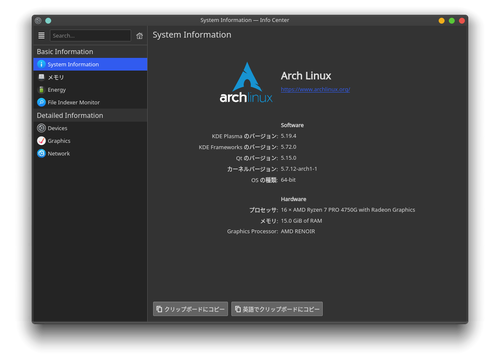Open the メモリ sidebar page
The width and height of the screenshot is (500, 360).
90,77
